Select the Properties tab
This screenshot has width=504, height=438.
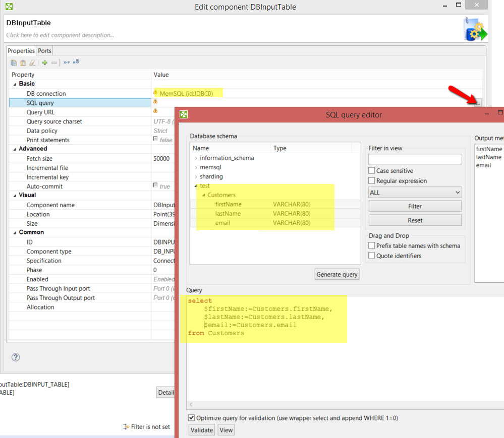21,50
